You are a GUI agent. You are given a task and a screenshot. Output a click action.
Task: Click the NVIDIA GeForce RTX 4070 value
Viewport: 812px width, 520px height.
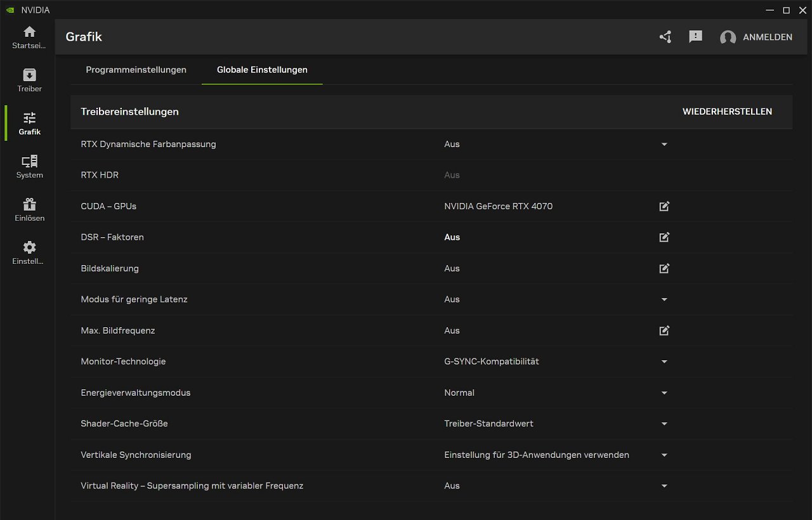[x=499, y=206]
